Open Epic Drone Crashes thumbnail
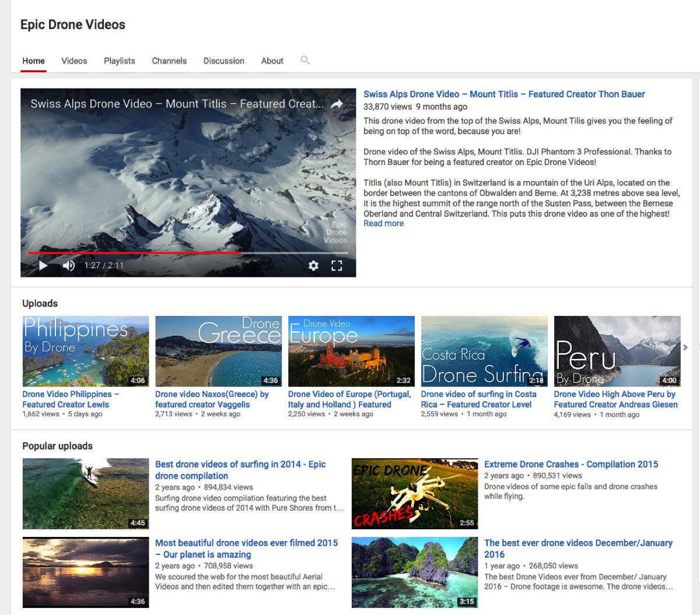This screenshot has height=615, width=700. click(x=415, y=494)
